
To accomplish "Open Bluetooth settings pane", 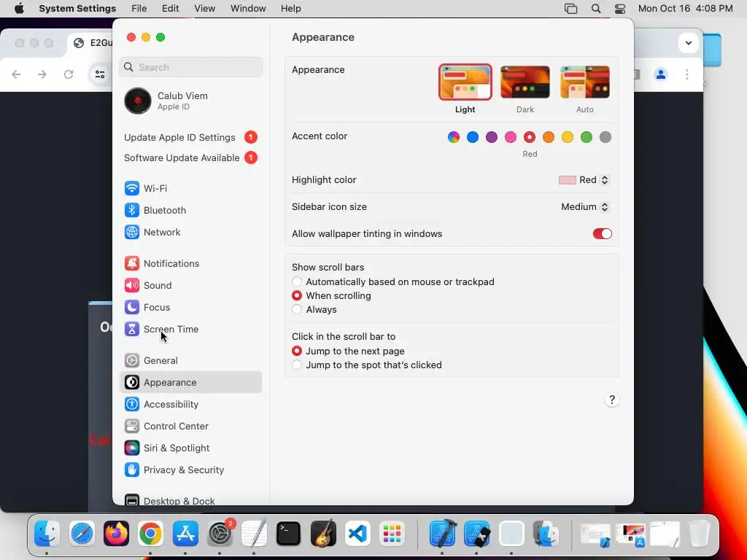I will point(190,210).
